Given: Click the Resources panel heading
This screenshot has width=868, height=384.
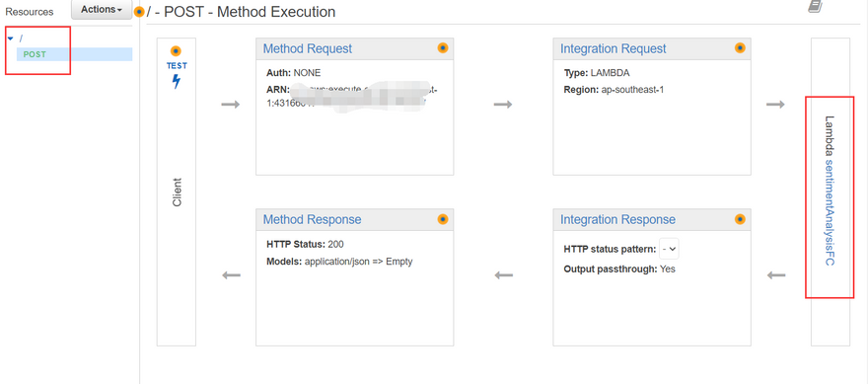Looking at the screenshot, I should coord(30,12).
